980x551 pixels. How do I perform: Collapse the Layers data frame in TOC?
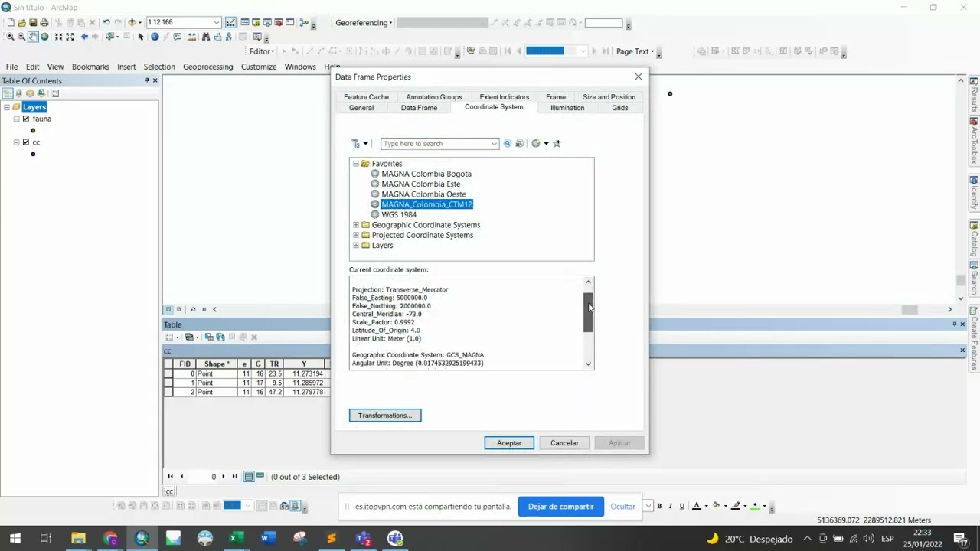click(6, 107)
